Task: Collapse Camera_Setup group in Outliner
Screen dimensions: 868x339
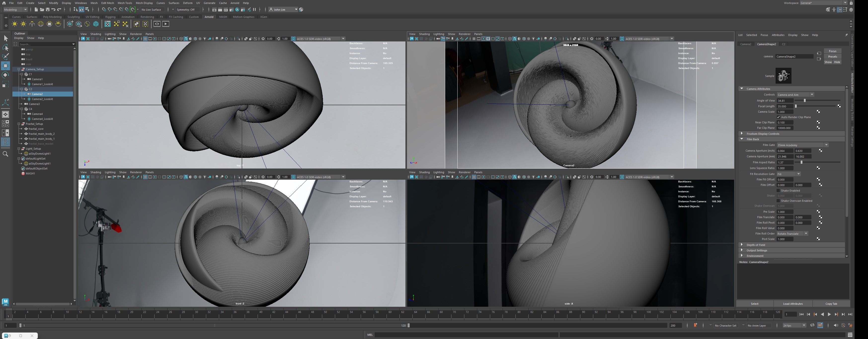Action: [19, 69]
